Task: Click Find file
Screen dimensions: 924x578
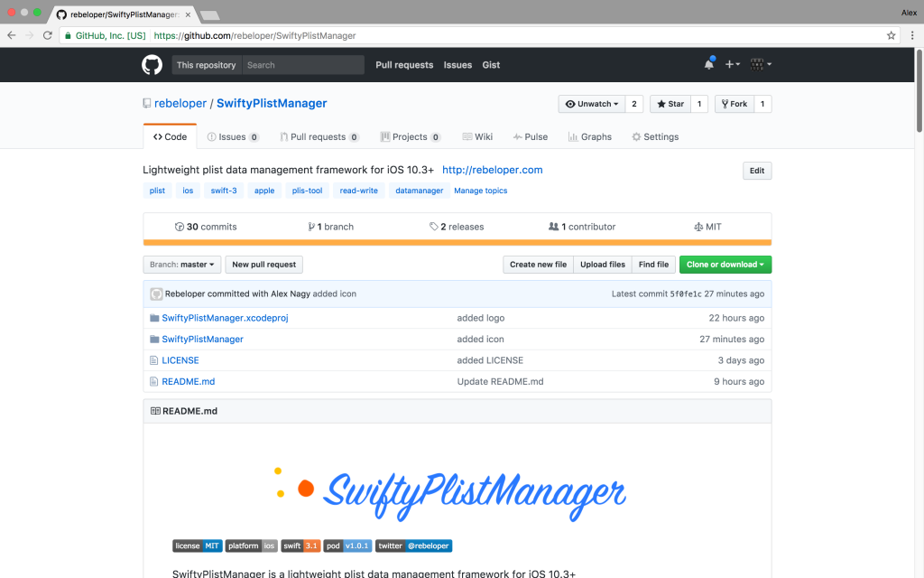Action: click(x=653, y=265)
